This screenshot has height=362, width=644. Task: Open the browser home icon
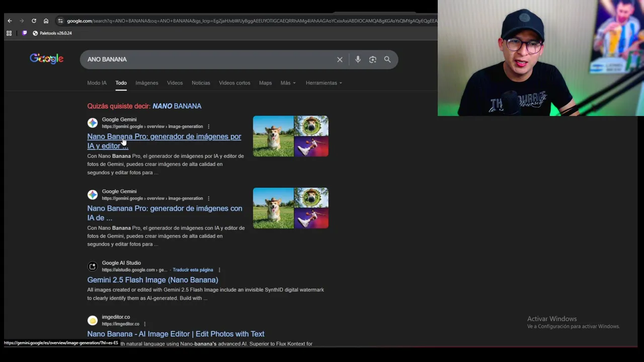click(46, 21)
